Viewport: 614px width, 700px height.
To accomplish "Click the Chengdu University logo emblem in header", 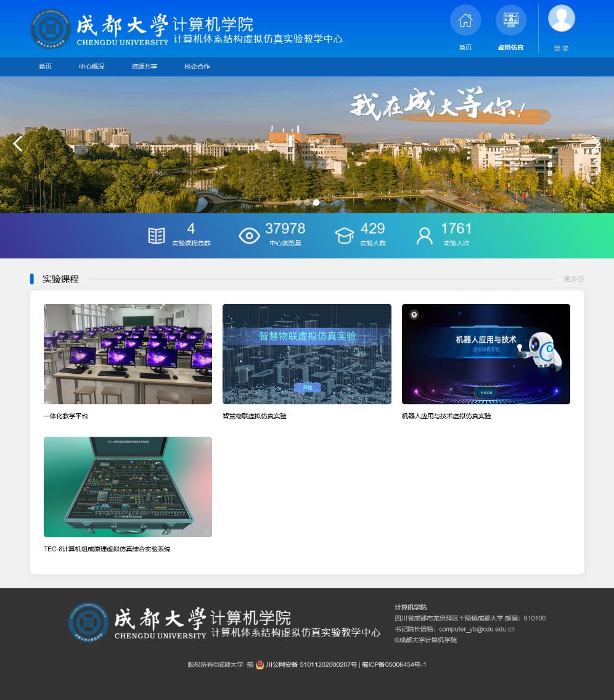I will (x=51, y=28).
